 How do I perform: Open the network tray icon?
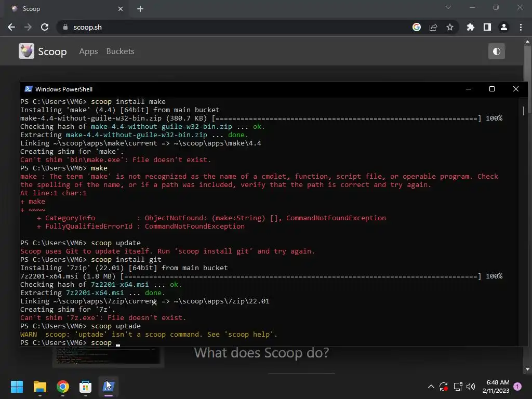coord(458,387)
